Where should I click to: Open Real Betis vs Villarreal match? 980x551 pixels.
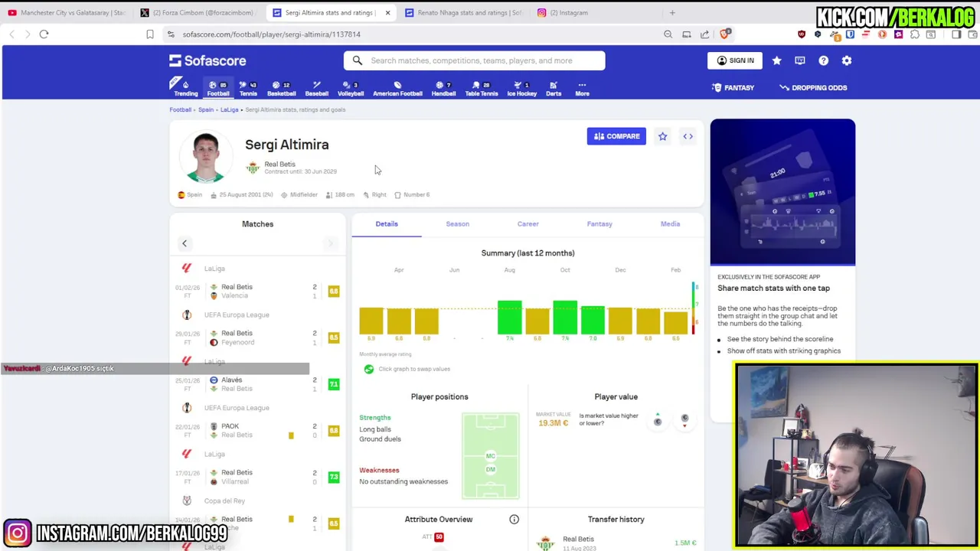[257, 477]
